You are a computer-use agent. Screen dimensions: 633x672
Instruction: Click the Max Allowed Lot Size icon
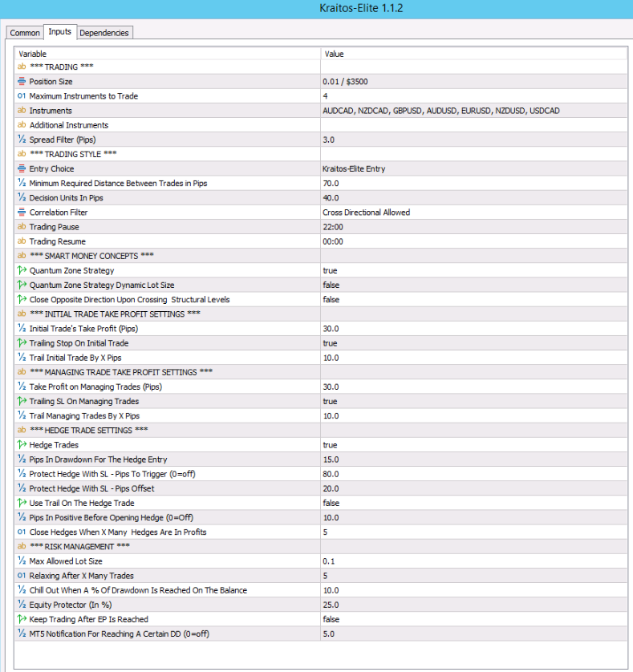tap(22, 561)
